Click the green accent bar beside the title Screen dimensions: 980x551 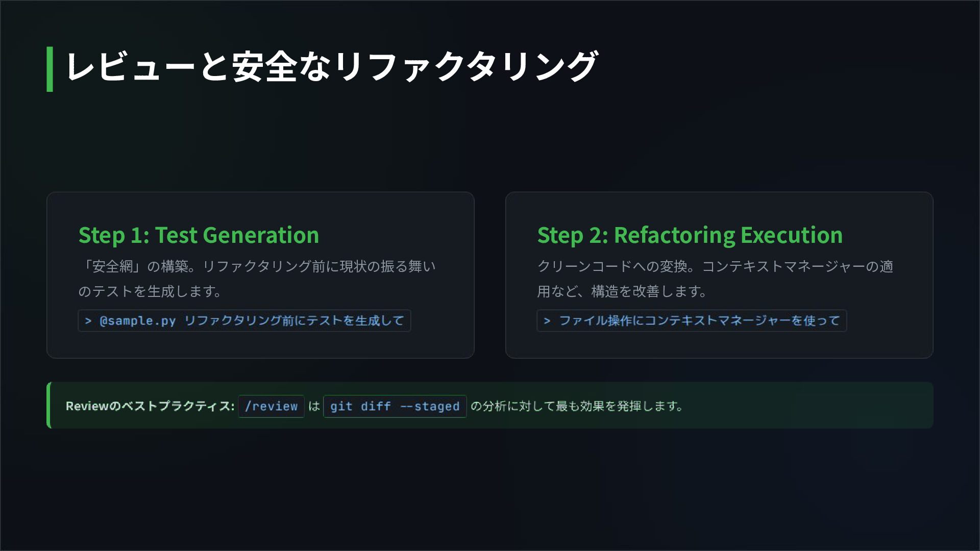click(x=50, y=69)
